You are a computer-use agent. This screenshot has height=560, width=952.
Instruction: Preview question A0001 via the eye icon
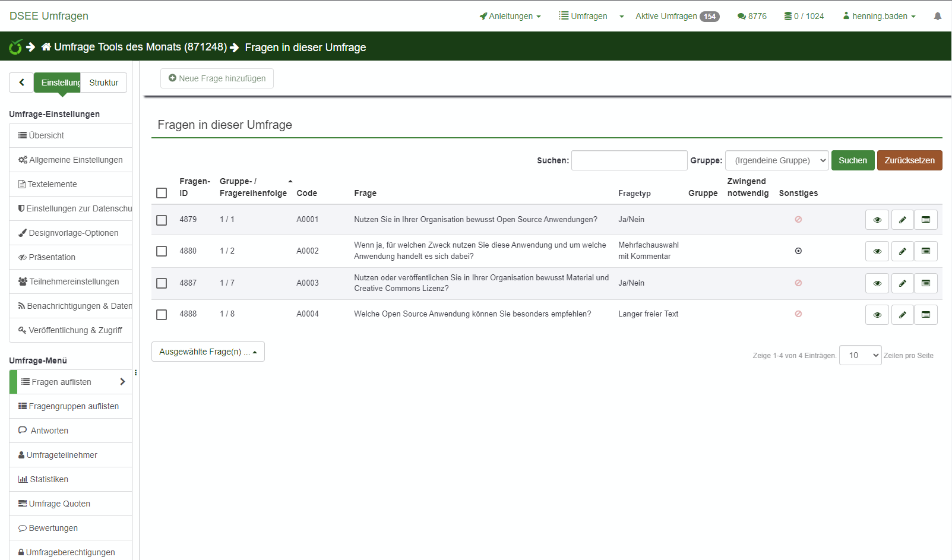click(877, 219)
